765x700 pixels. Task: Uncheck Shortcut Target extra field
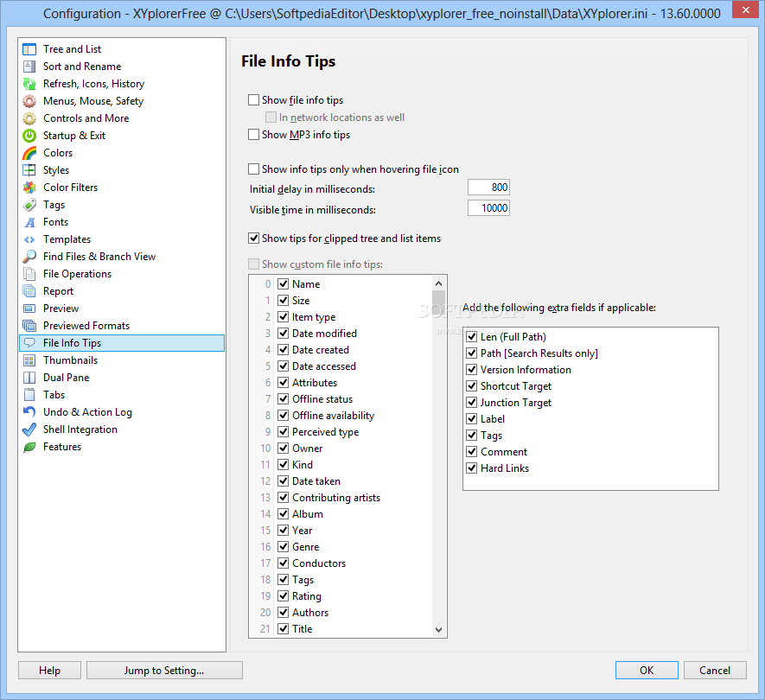(x=471, y=386)
